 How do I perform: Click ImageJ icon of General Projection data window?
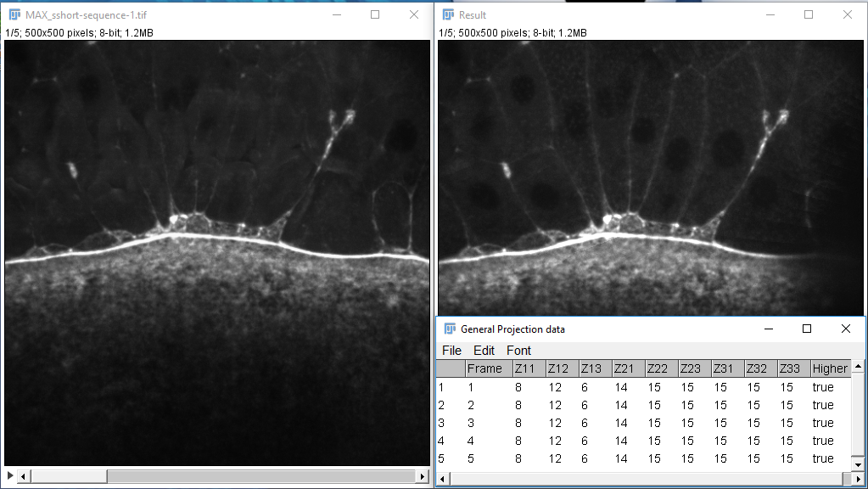450,329
